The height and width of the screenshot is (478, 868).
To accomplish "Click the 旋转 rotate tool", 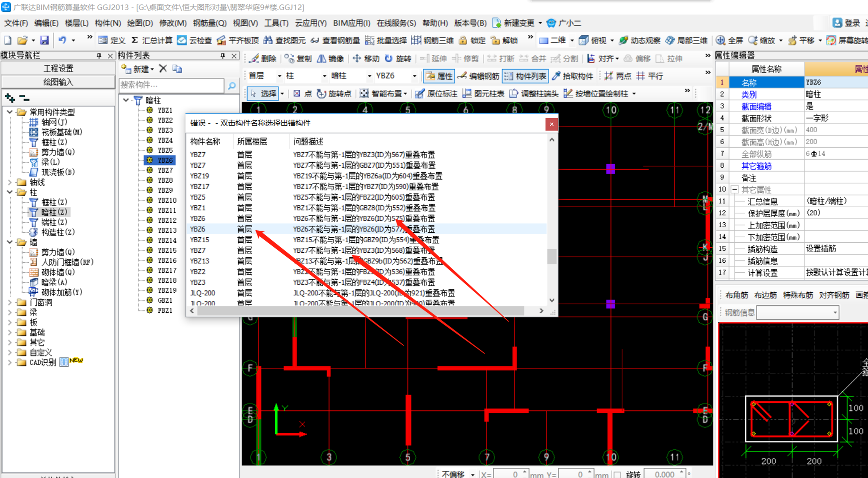I will (x=397, y=59).
